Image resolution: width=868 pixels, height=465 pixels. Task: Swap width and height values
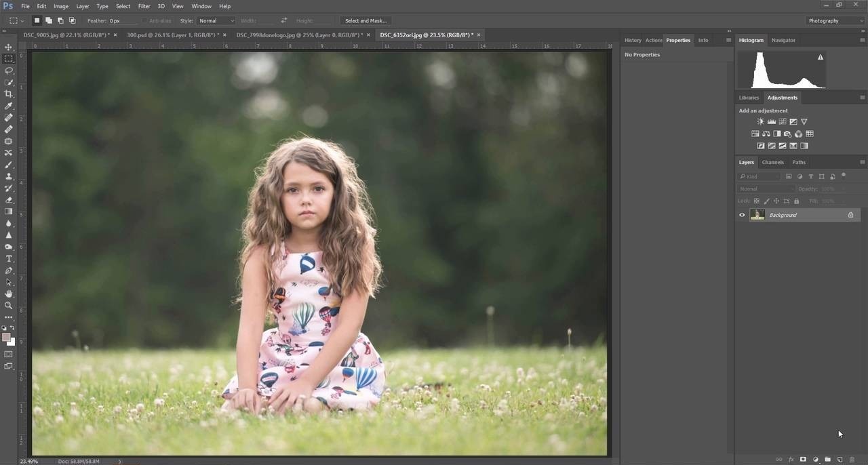(284, 21)
